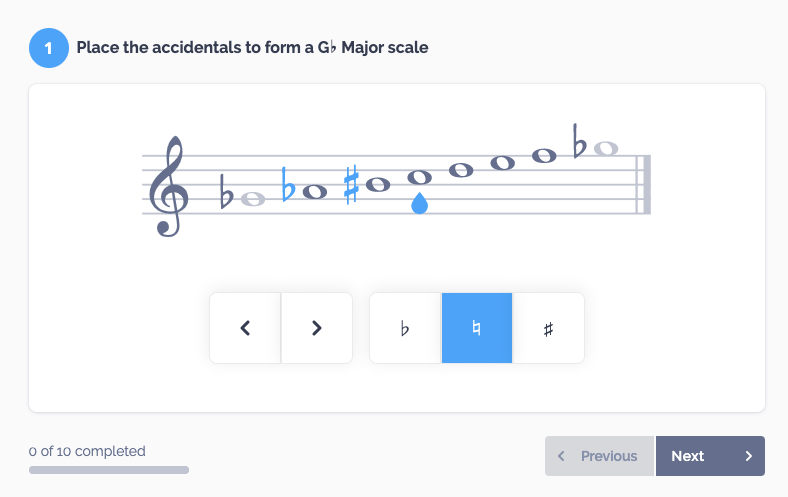Click the blue question number 1 badge
Screen dimensions: 788x497
49,48
